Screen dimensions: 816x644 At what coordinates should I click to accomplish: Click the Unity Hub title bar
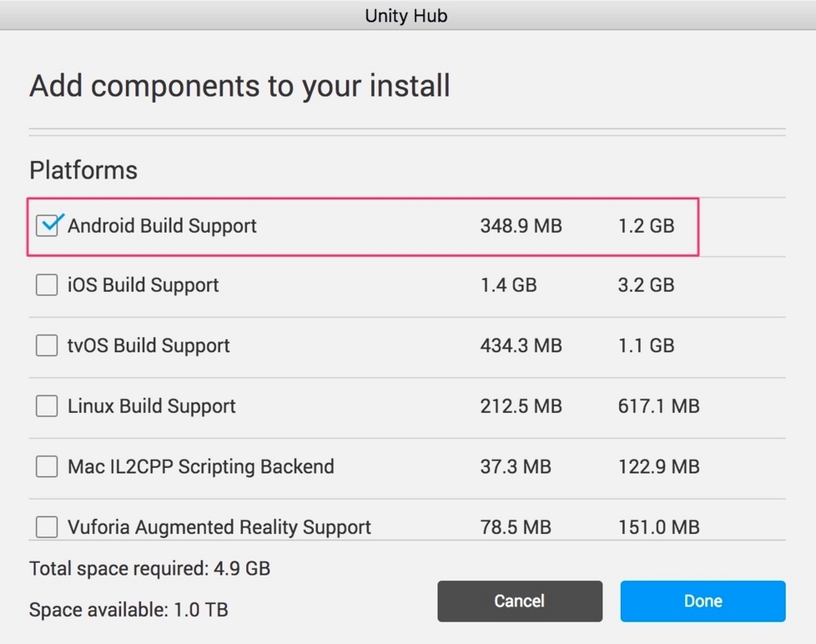click(406, 16)
